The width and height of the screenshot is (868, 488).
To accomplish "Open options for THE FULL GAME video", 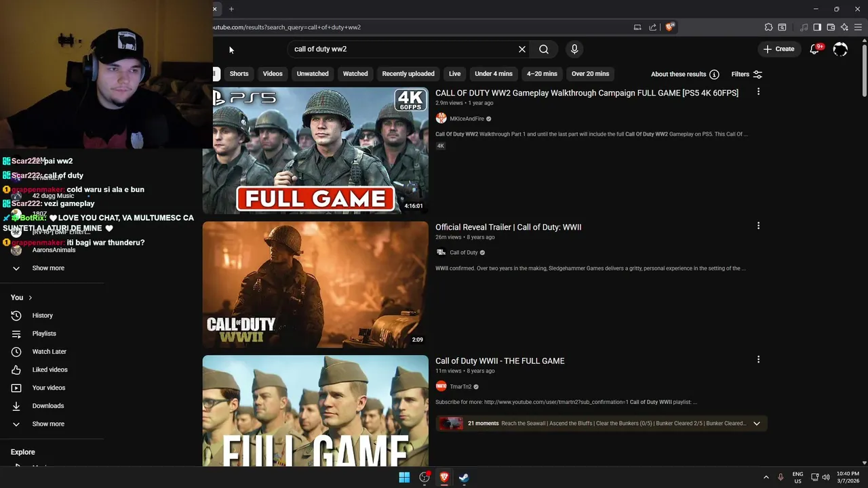I will tap(758, 360).
